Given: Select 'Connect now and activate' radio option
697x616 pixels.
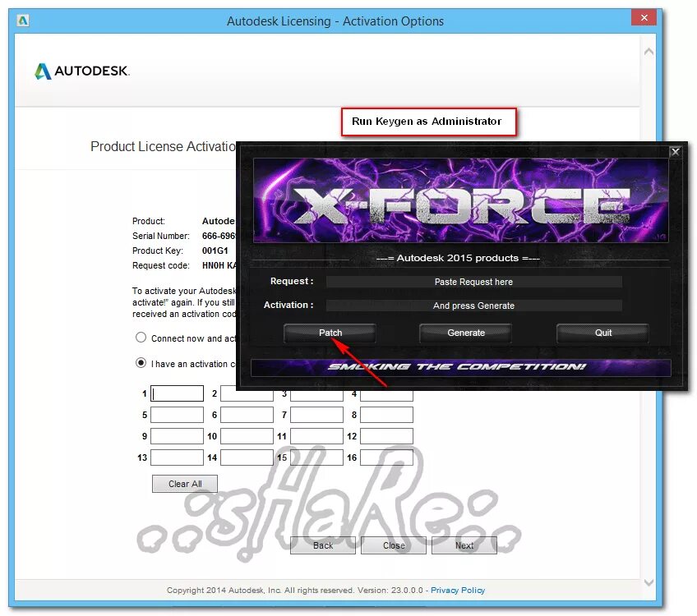Looking at the screenshot, I should coord(141,338).
